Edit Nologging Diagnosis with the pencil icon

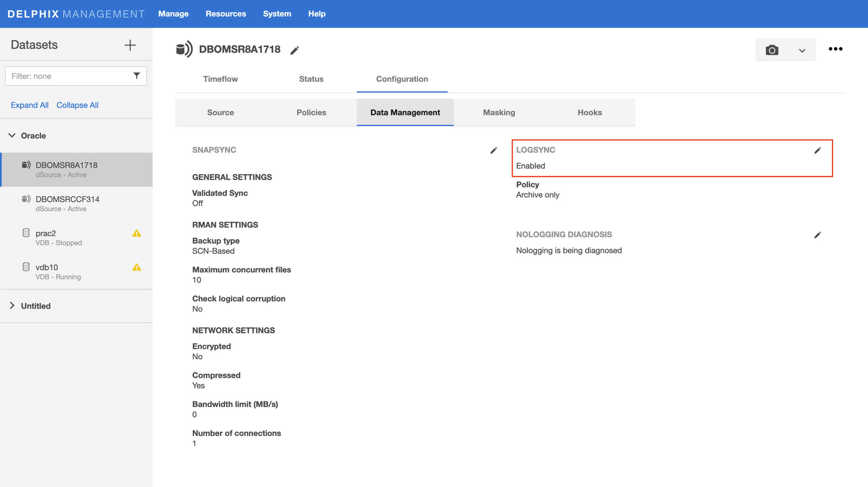pyautogui.click(x=817, y=235)
